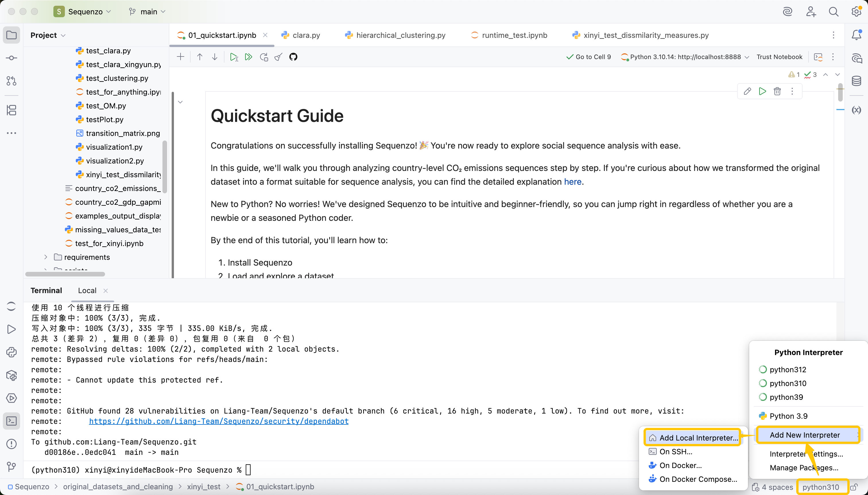Select python39 interpreter option
868x495 pixels.
pos(786,397)
